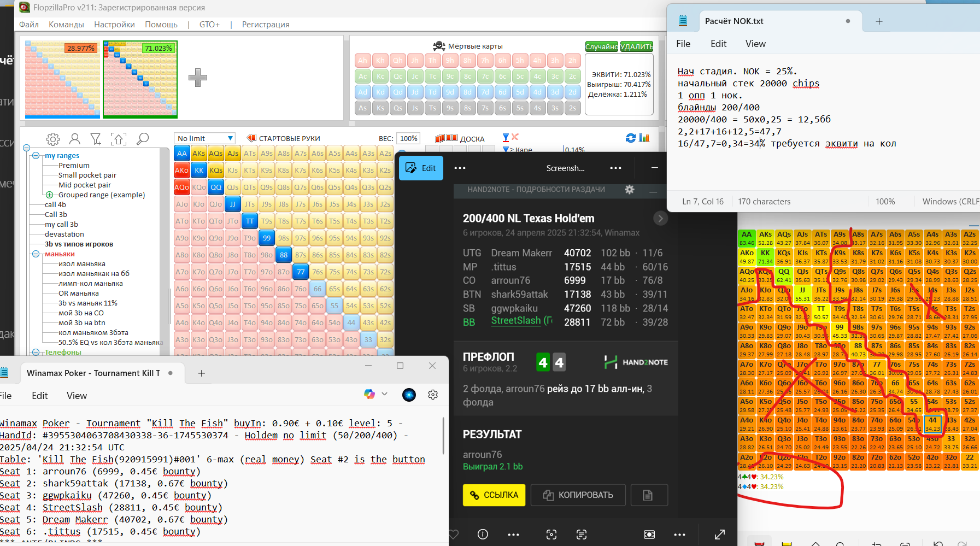Select the изол маньяка range in the tree

(82, 264)
